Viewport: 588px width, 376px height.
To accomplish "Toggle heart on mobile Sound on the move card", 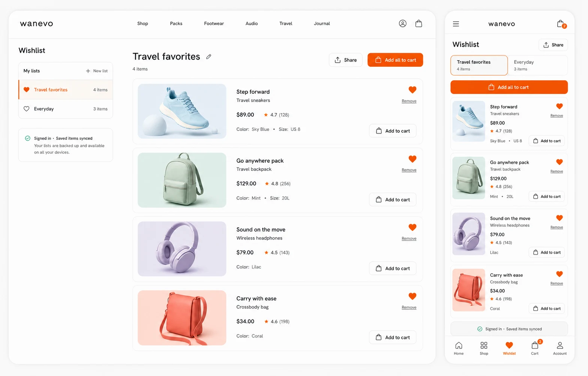I will 559,218.
